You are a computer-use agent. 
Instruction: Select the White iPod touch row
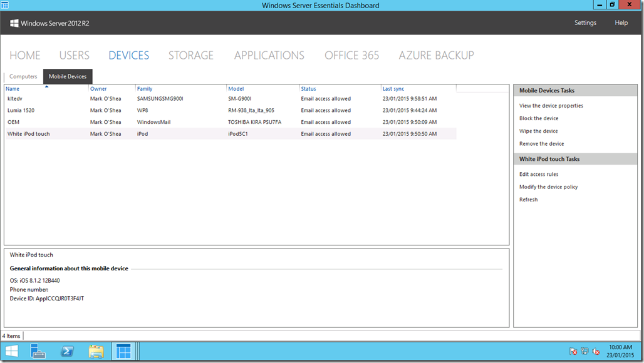(x=231, y=134)
